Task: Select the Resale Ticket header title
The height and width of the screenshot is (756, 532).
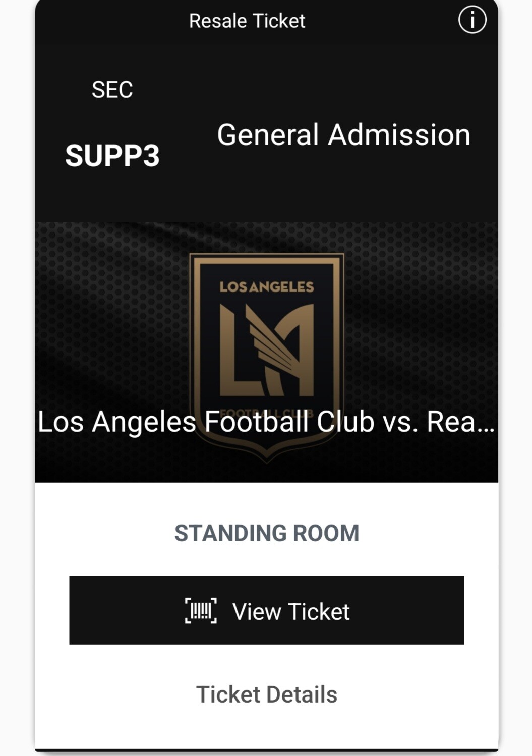Action: (247, 21)
